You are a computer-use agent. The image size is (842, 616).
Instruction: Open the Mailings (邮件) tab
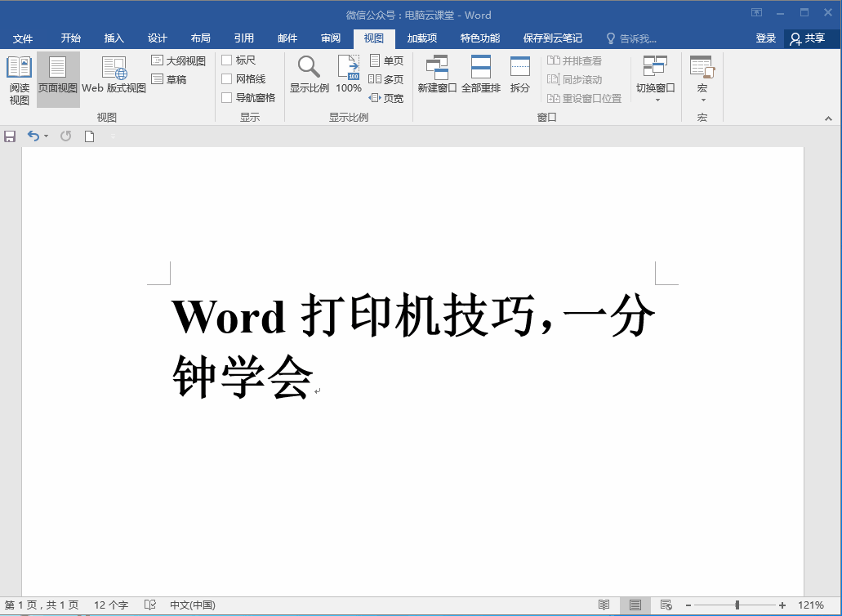coord(287,38)
